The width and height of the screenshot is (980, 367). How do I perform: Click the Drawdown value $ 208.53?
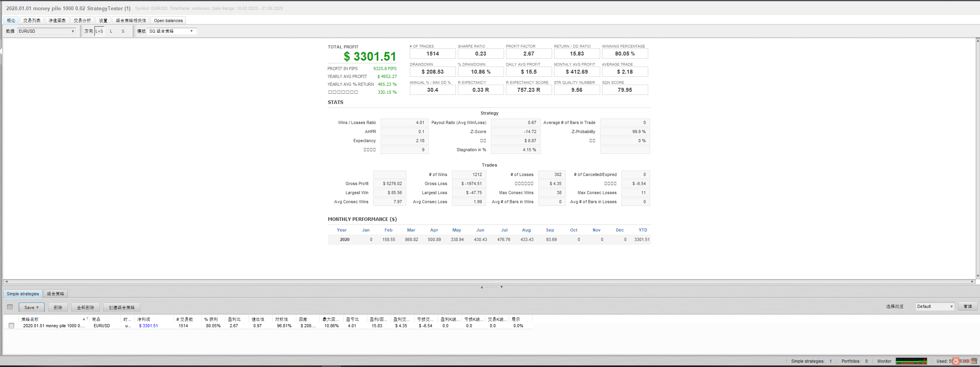click(x=433, y=72)
